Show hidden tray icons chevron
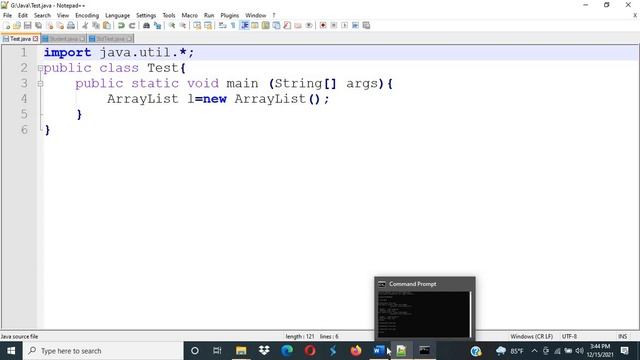 (x=534, y=351)
